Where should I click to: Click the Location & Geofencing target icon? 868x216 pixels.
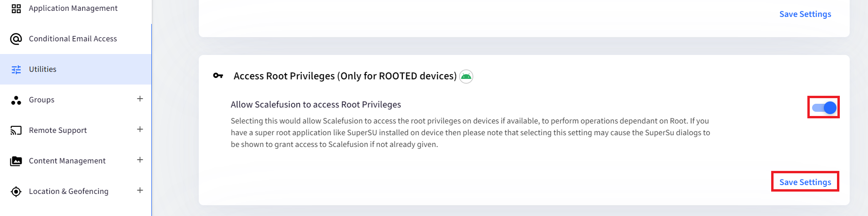(x=16, y=192)
